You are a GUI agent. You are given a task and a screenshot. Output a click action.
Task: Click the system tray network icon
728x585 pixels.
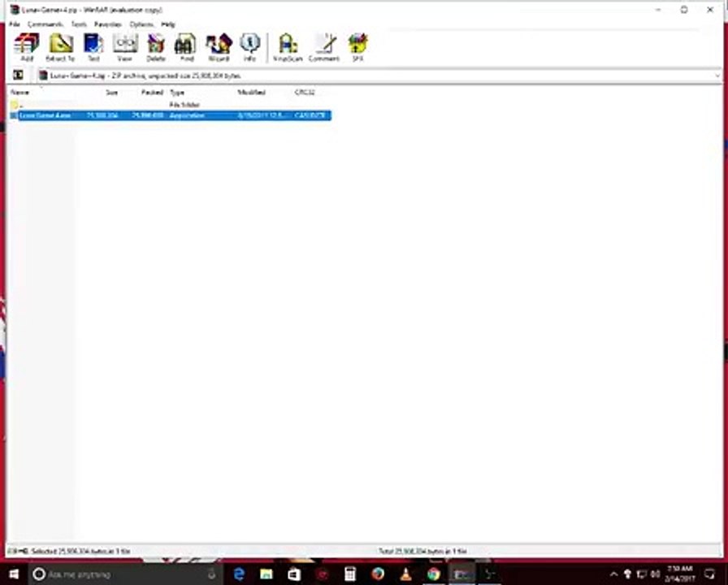[642, 574]
